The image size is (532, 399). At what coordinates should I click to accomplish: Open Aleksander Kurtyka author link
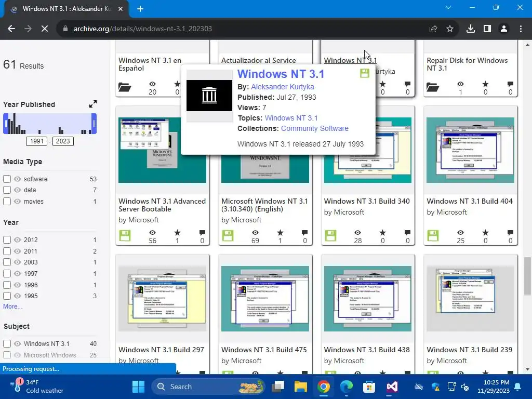[282, 87]
